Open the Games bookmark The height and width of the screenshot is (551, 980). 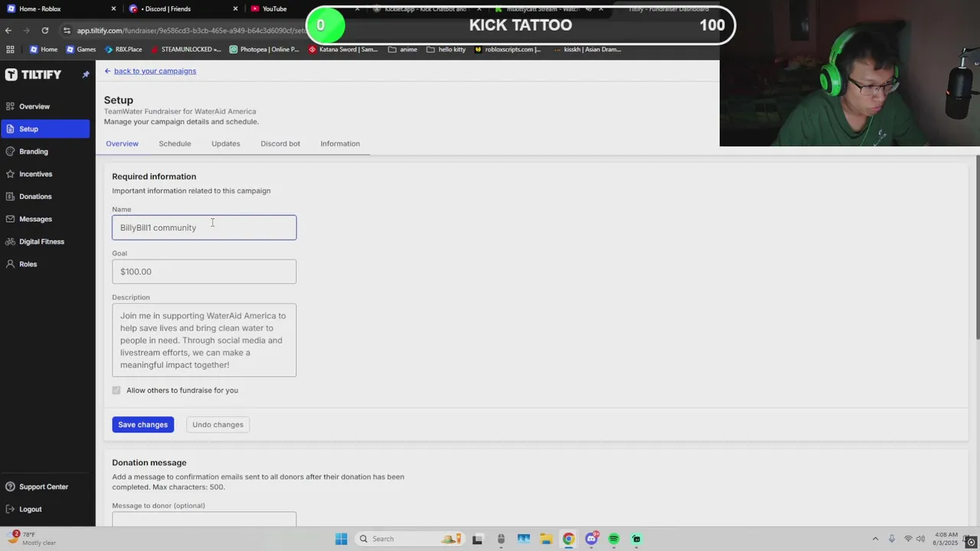[x=81, y=50]
